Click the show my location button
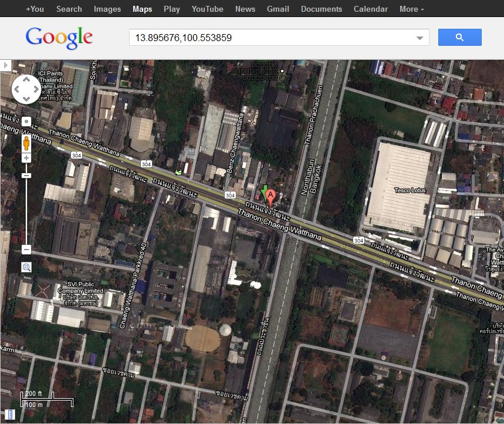 (x=26, y=122)
